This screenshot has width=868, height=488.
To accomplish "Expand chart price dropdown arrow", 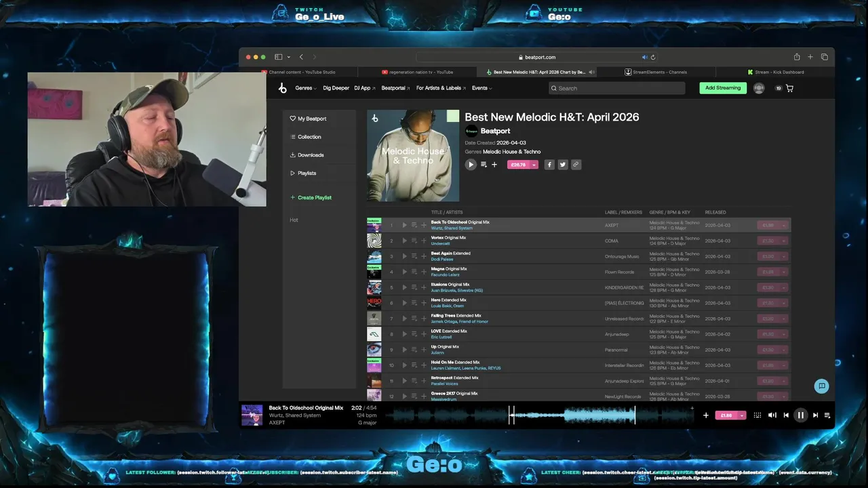I will pyautogui.click(x=534, y=165).
